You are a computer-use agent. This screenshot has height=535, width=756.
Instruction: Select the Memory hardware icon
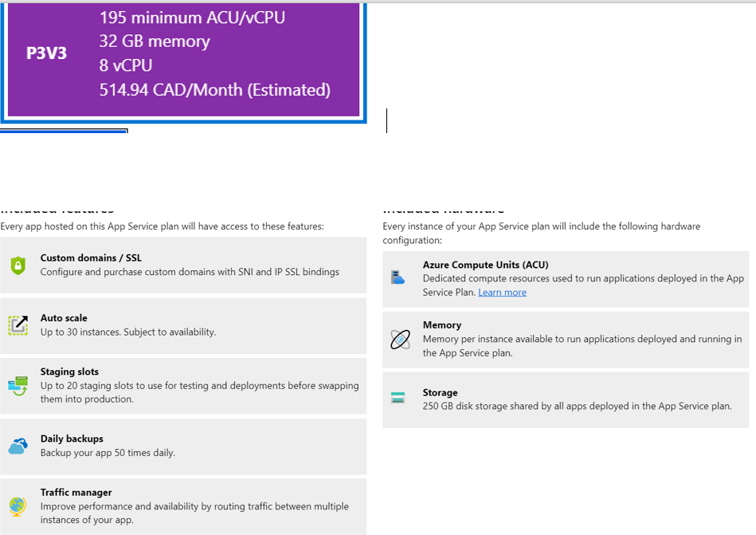click(x=399, y=335)
